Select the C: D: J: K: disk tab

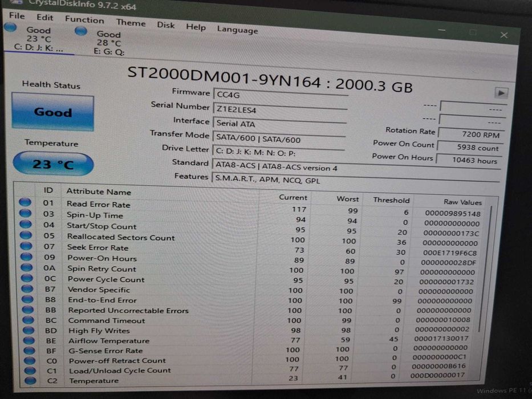[x=39, y=39]
